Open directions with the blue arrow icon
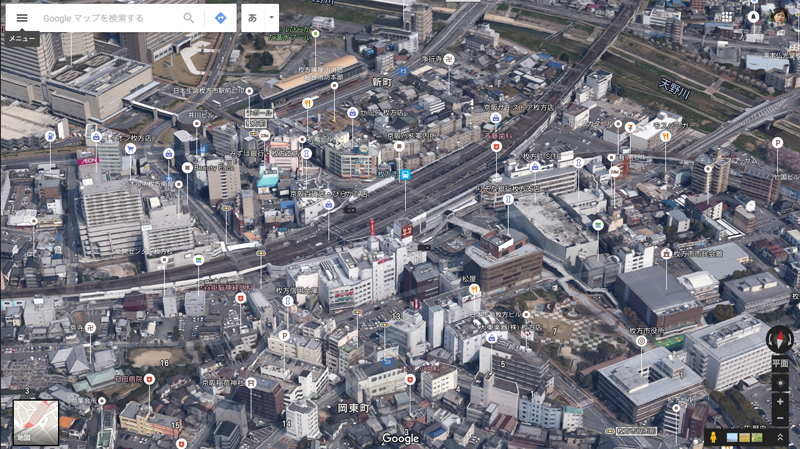This screenshot has height=449, width=800. tap(220, 18)
